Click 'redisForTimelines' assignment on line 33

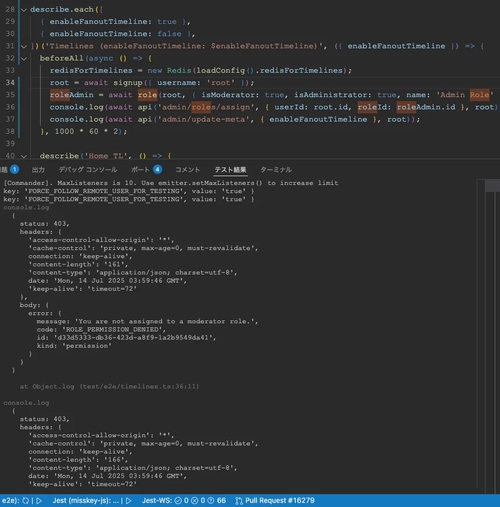[x=91, y=71]
